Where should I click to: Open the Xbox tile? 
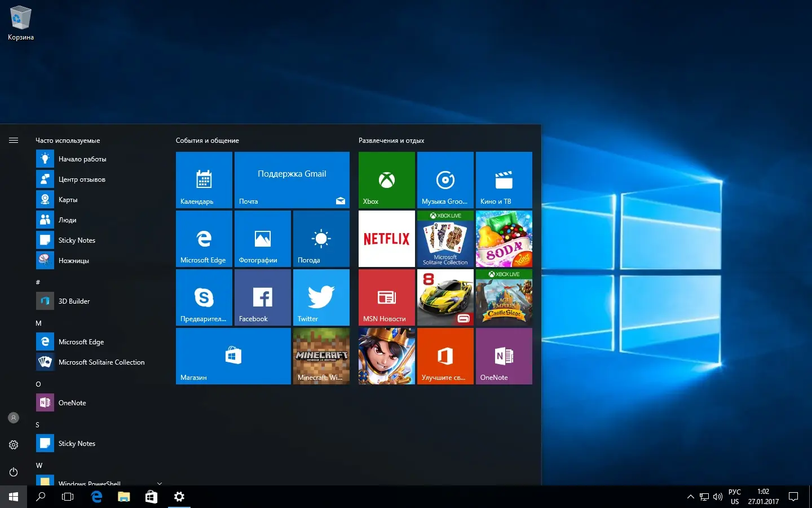pyautogui.click(x=386, y=180)
